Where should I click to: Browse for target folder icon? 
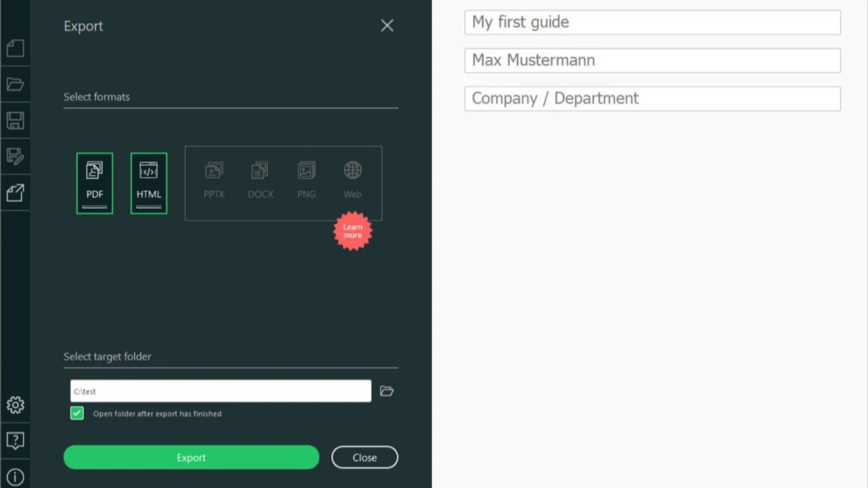click(387, 391)
